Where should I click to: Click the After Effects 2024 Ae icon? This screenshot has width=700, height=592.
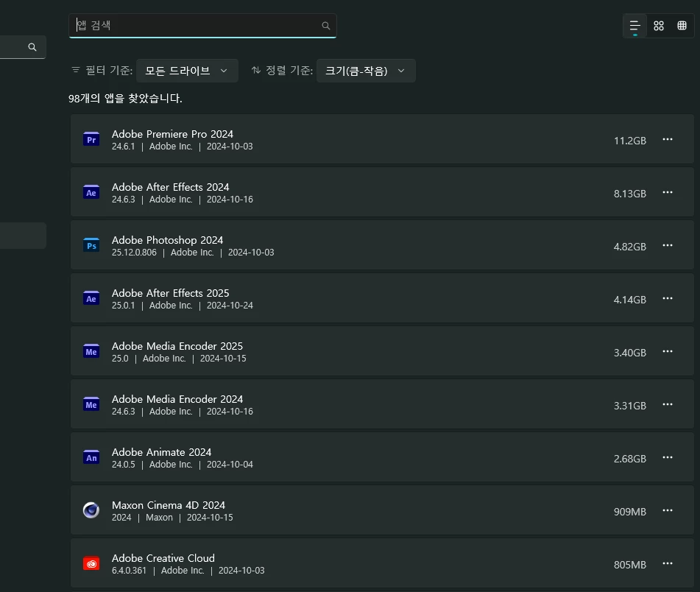click(x=91, y=192)
